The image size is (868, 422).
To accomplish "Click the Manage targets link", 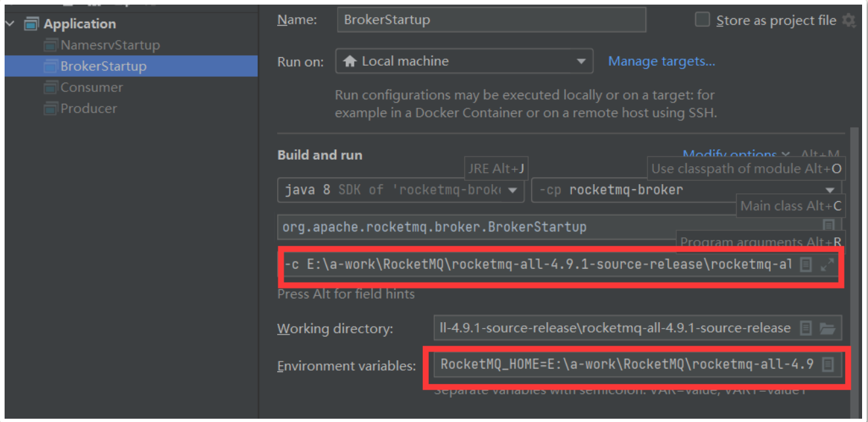I will (662, 61).
